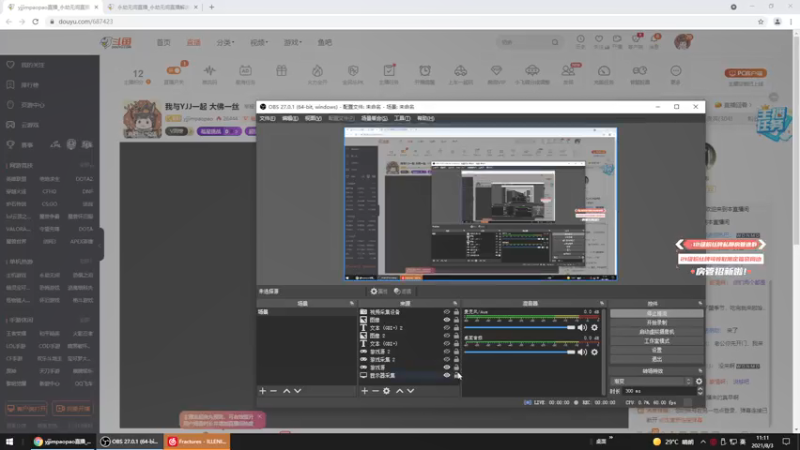The width and height of the screenshot is (800, 450).
Task: Open OBS 场景集合(S) menu
Action: coord(374,118)
